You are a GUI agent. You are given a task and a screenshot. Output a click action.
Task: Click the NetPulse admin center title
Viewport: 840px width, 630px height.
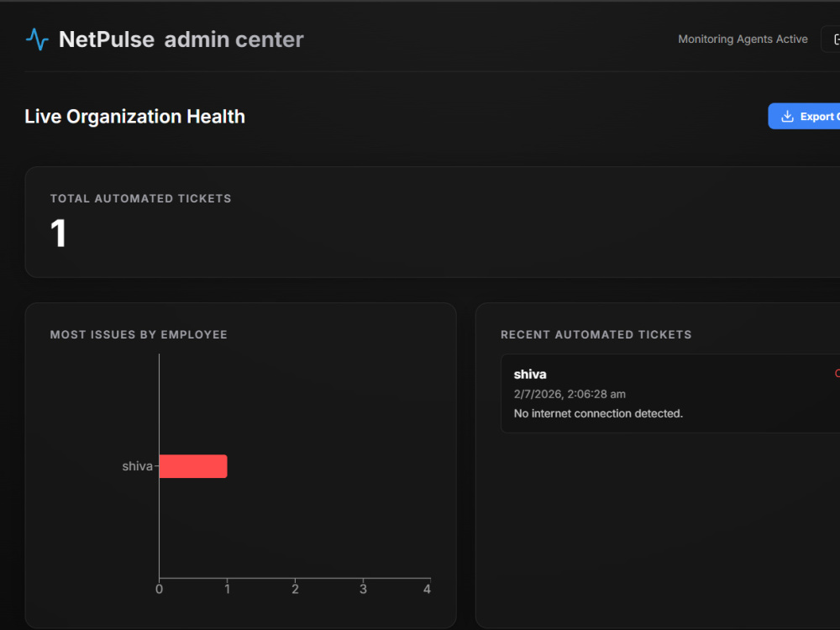coord(181,39)
